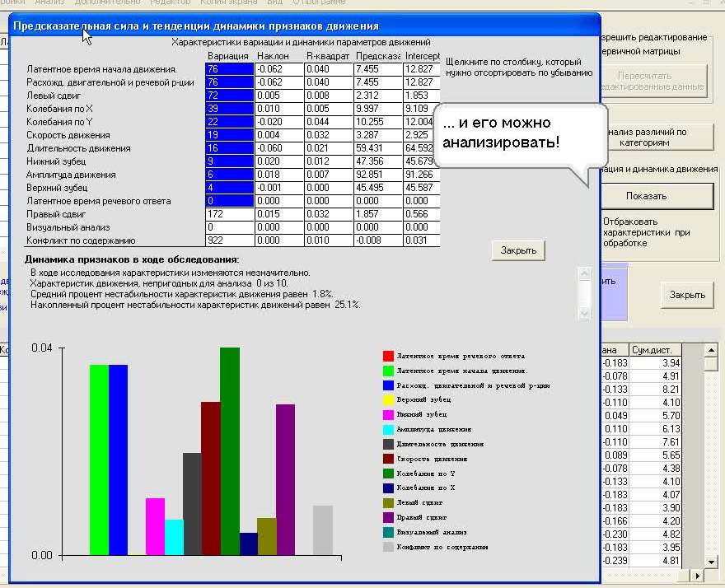
Task: Click the teal Визуальный анализ legend swatch
Action: 388,533
